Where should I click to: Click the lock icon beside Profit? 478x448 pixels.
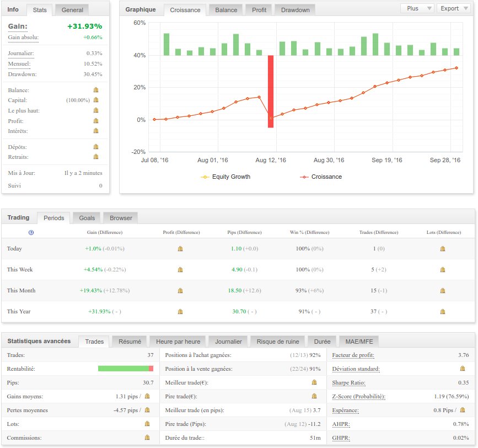[95, 121]
